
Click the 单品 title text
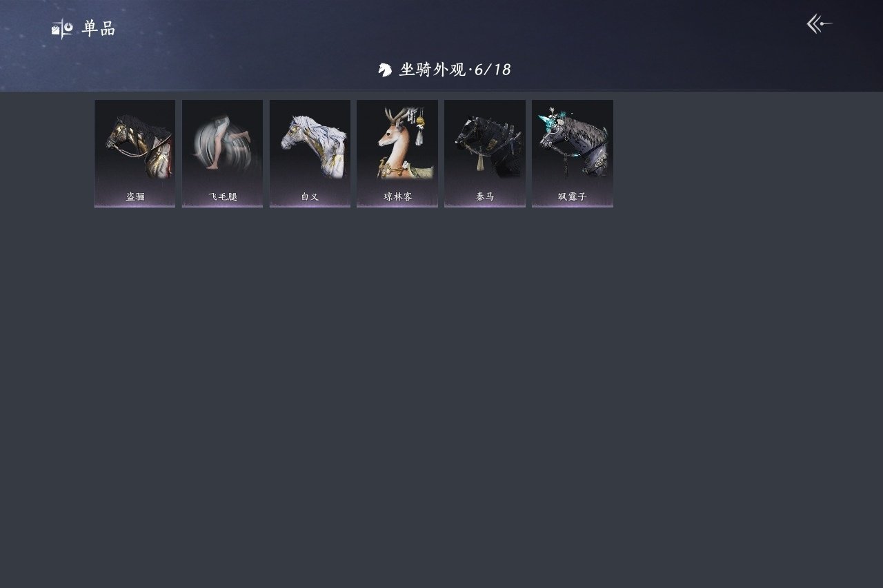point(99,28)
